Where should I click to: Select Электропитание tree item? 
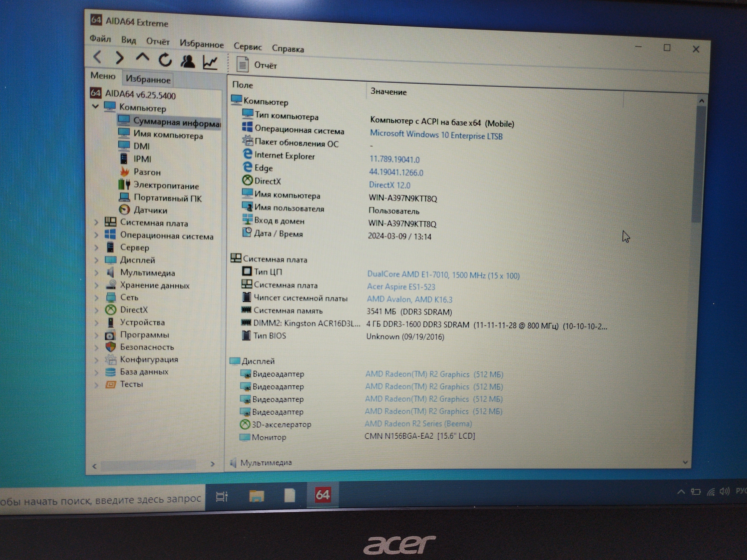(166, 185)
